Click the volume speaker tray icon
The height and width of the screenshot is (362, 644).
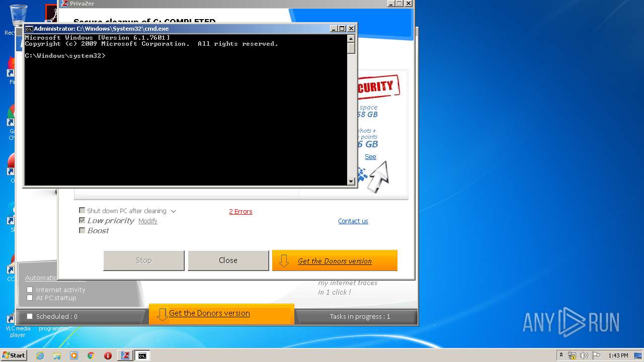[584, 355]
